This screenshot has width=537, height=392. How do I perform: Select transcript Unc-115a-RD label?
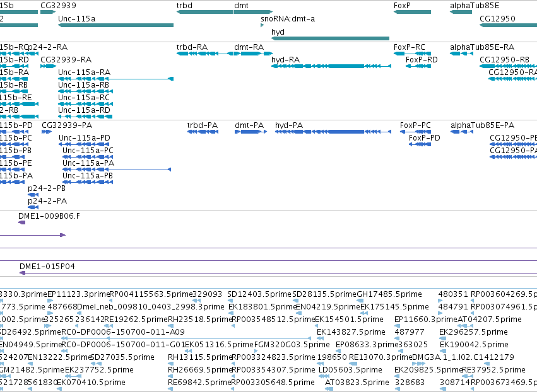point(85,110)
